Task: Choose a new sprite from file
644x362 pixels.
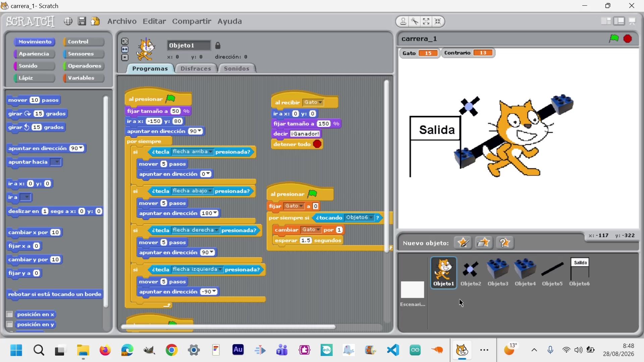Action: pyautogui.click(x=484, y=242)
